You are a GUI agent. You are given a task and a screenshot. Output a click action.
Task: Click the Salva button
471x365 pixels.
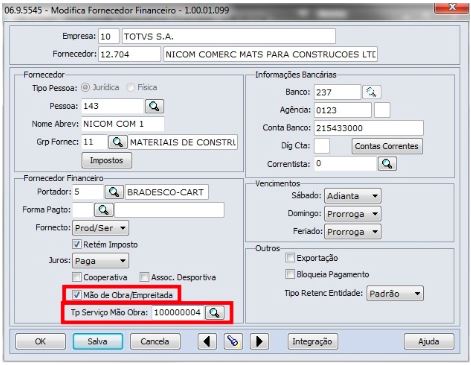click(x=98, y=341)
